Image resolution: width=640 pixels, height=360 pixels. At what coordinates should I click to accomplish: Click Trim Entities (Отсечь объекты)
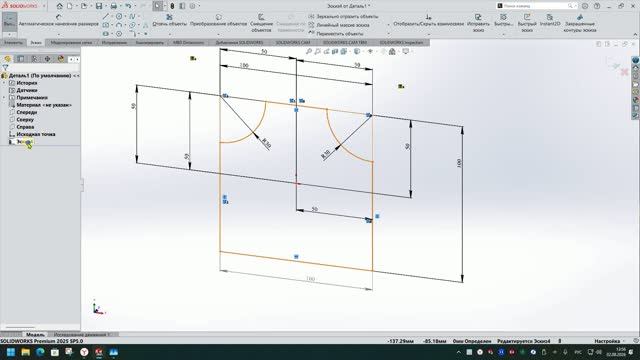coord(169,20)
